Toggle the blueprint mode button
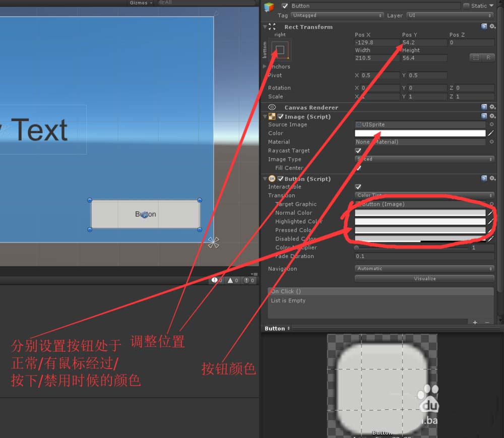Screen dimensions: 504x438 click(x=476, y=57)
